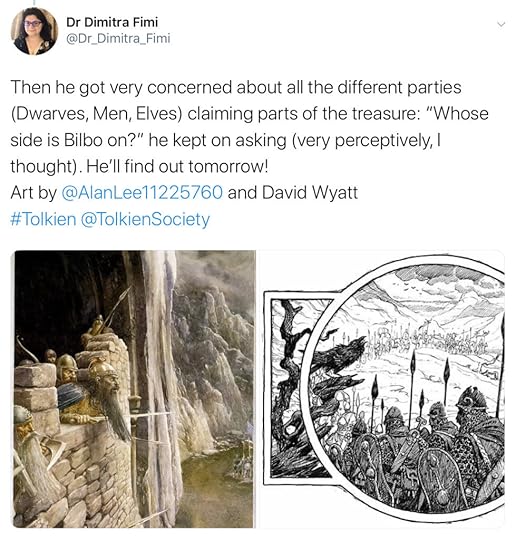Click the @Dr_Dimitra_Fimi handle
The image size is (516, 540).
pyautogui.click(x=118, y=38)
